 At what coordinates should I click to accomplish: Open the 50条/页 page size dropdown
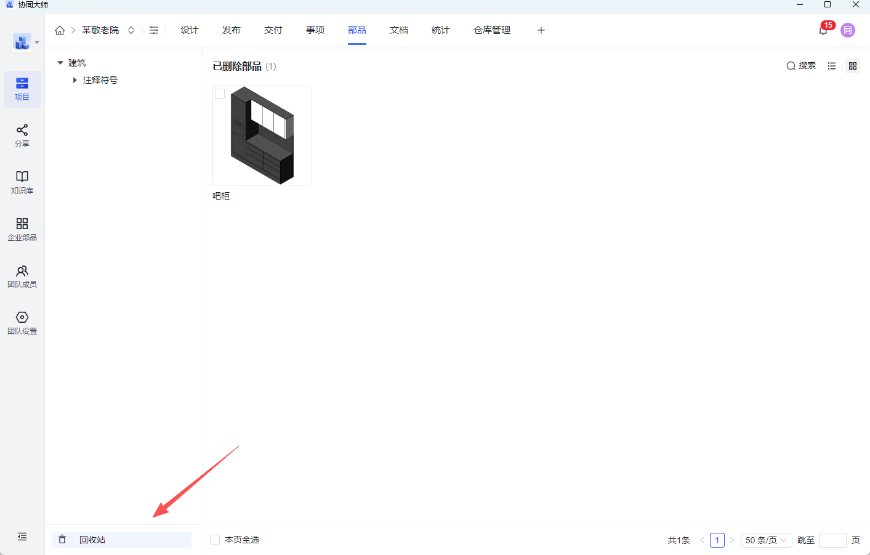766,540
